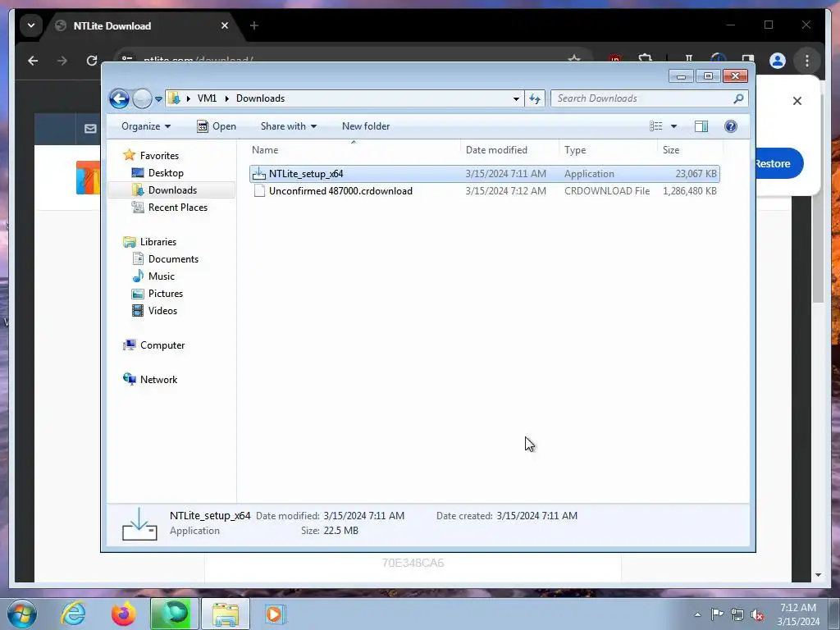Open the recent pages dropdown arrow
This screenshot has width=840, height=630.
pos(158,99)
